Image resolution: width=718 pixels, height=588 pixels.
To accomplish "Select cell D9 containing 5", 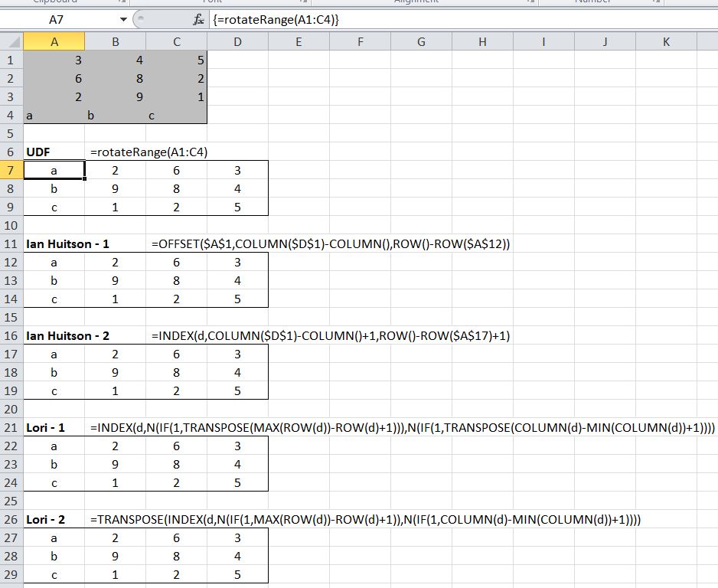I will click(237, 207).
